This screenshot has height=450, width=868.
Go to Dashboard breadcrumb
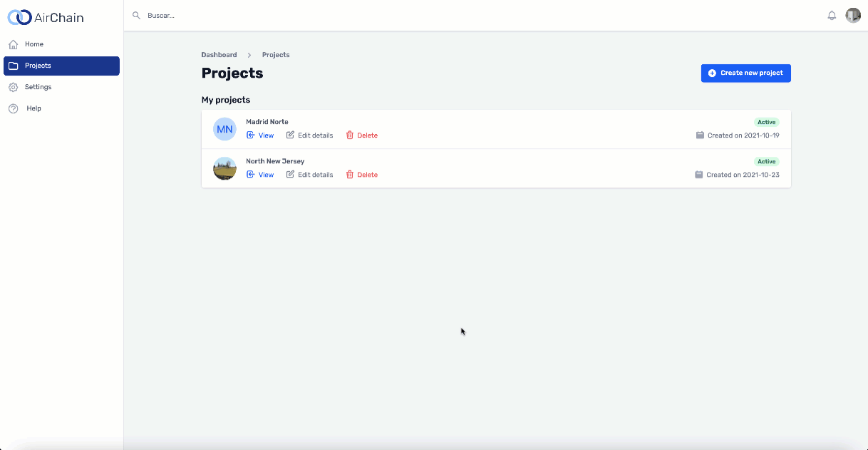[x=219, y=55]
